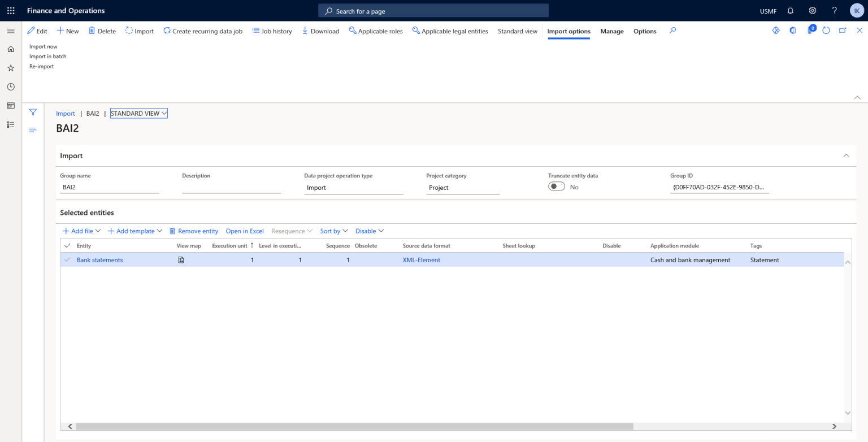868x442 pixels.
Task: Expand the Add file dropdown
Action: (81, 231)
